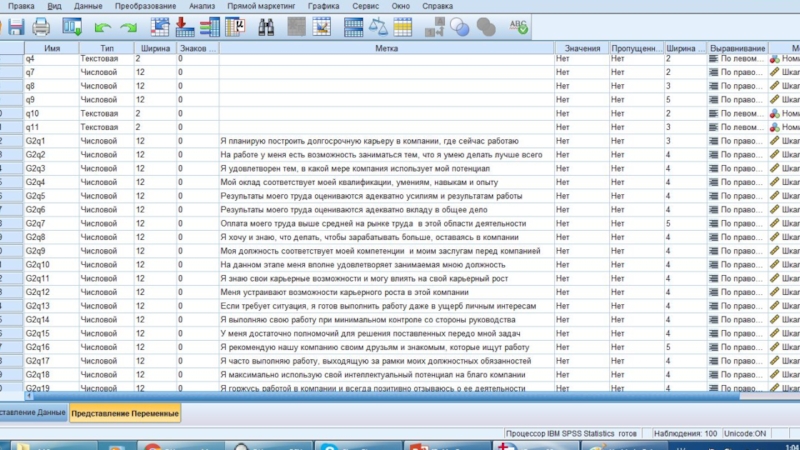Viewport: 800px width, 450px height.
Task: Open the Преобразование menu
Action: (139, 6)
